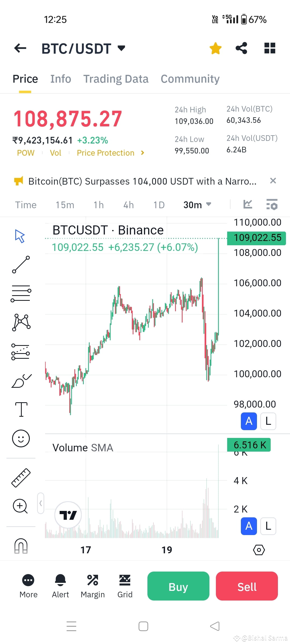Open the Community tab

pyautogui.click(x=190, y=79)
